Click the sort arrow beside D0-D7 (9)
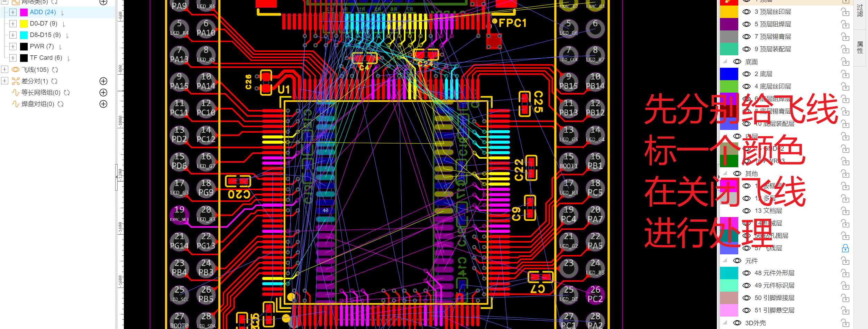The width and height of the screenshot is (868, 329). tap(64, 25)
